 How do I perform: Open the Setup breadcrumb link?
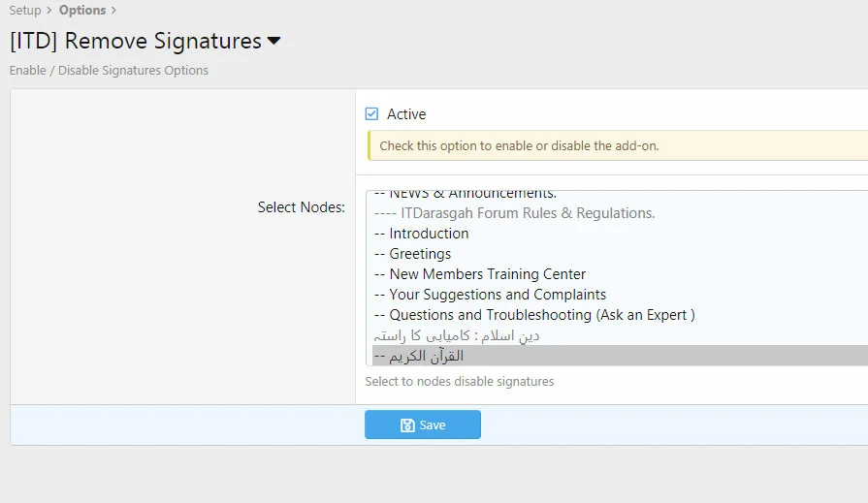(25, 11)
